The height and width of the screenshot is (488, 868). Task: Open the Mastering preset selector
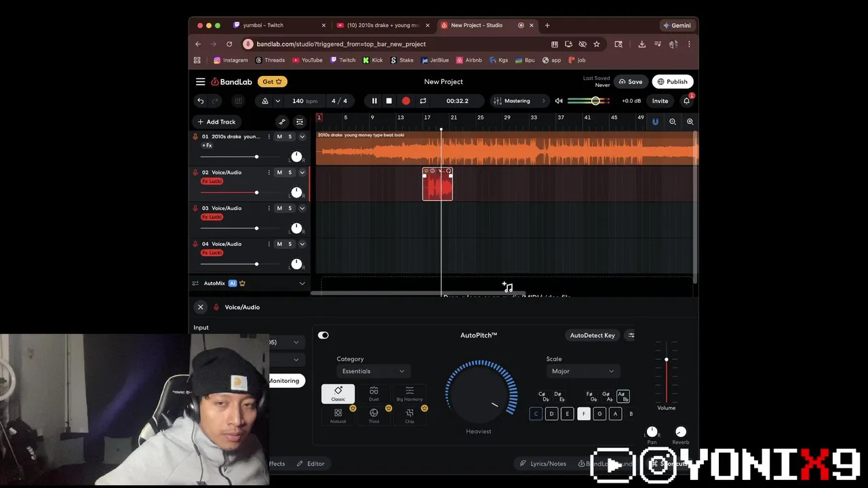pos(519,101)
